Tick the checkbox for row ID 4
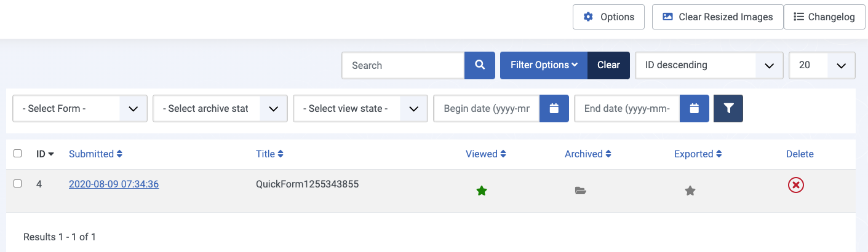Screen dimensions: 868x252 coord(17,184)
